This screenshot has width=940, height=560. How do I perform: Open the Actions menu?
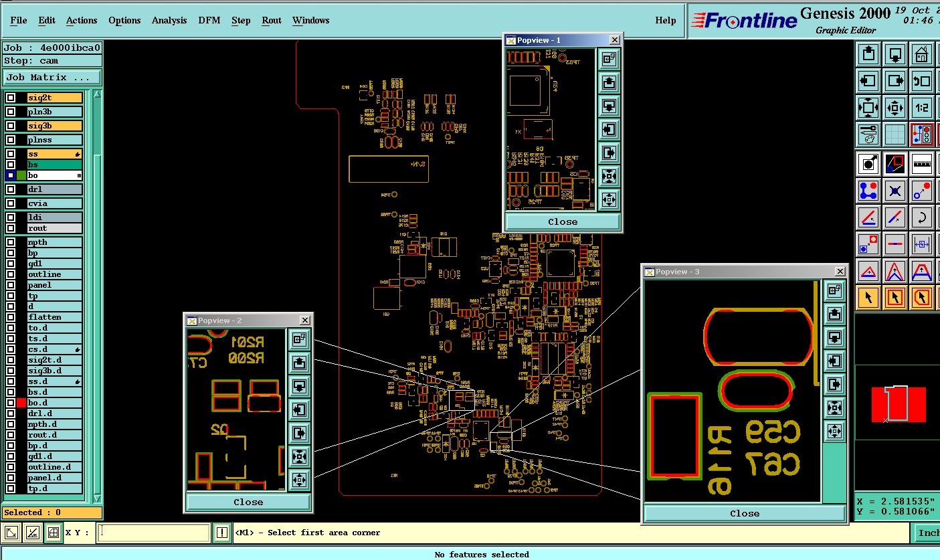tap(82, 20)
